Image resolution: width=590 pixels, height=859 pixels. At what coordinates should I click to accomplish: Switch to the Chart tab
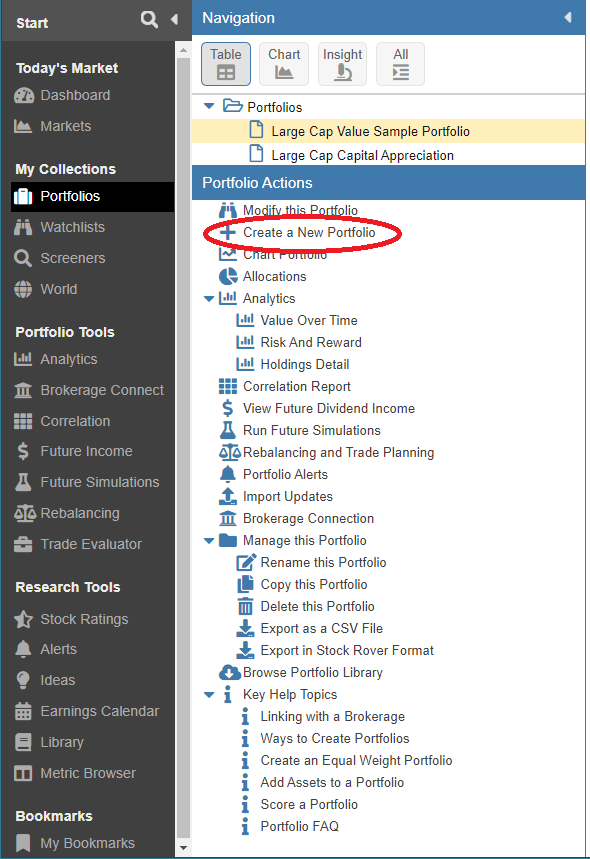pyautogui.click(x=284, y=64)
